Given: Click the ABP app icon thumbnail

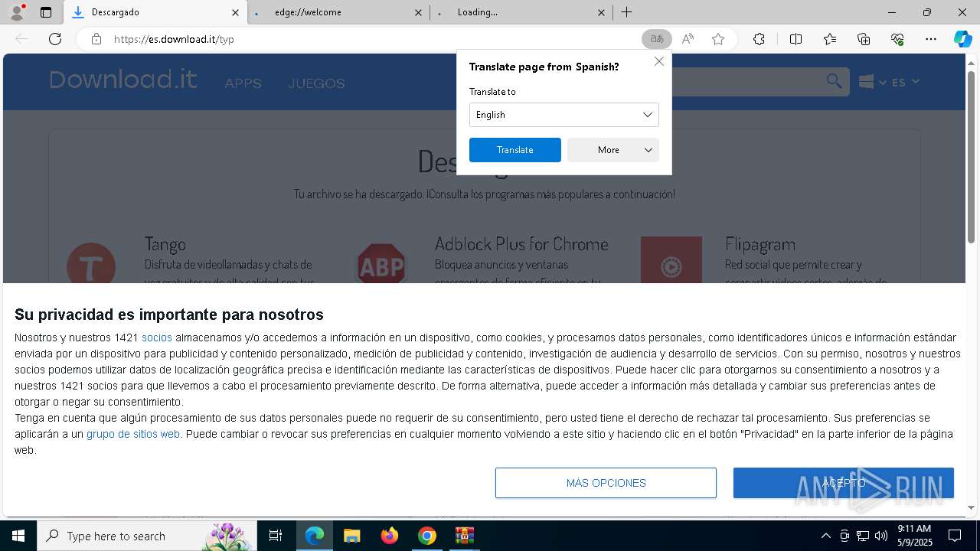Looking at the screenshot, I should (381, 263).
